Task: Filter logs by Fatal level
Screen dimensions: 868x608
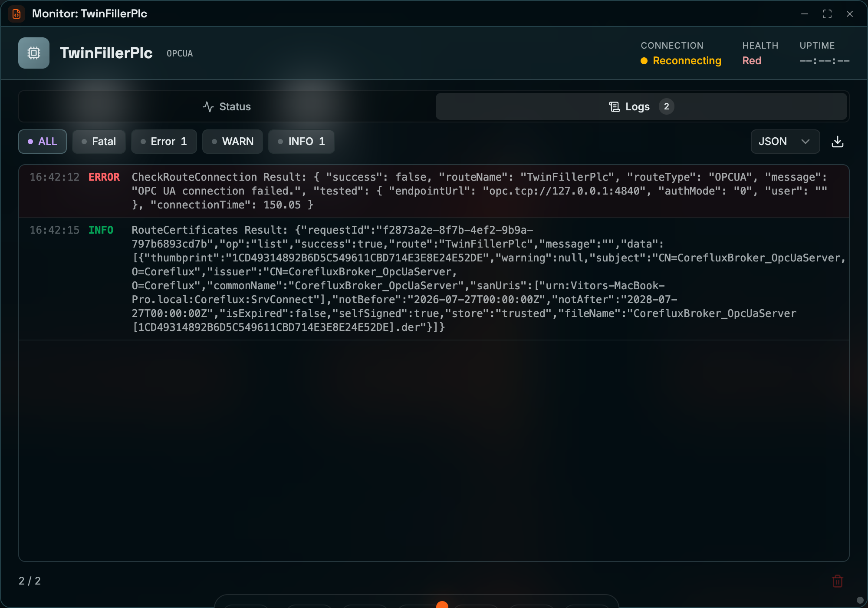Action: point(99,142)
